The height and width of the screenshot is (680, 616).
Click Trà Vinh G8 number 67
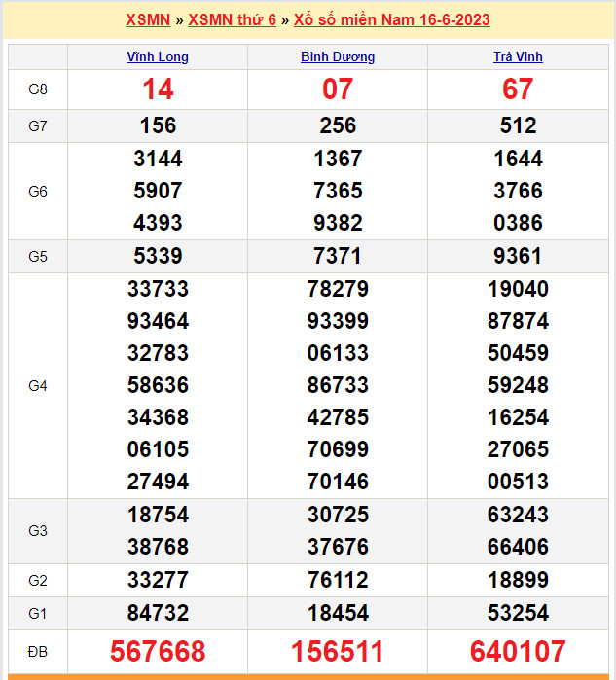tap(518, 89)
